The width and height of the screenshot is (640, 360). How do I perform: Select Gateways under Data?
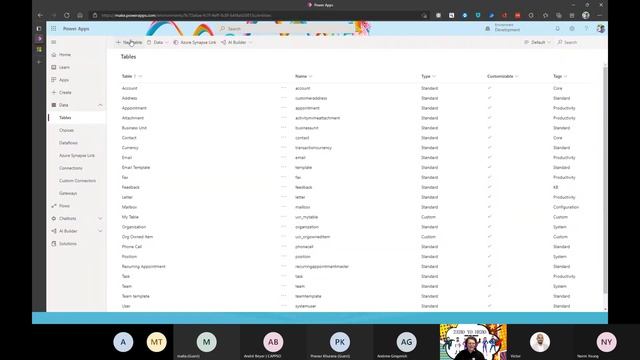pos(68,193)
